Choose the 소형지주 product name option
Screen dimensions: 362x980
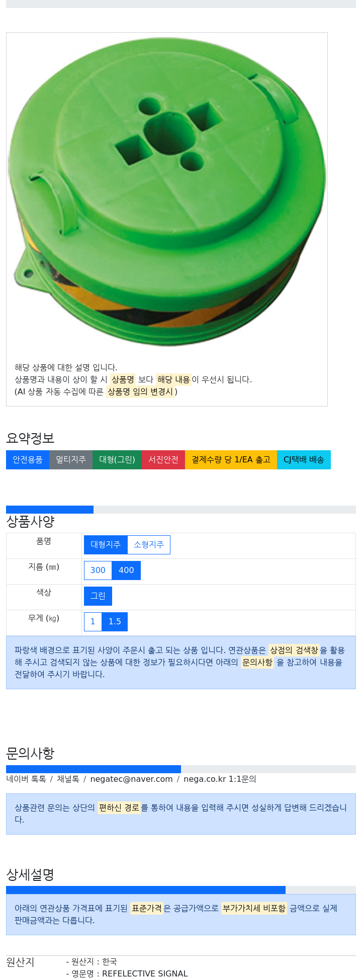pos(149,545)
